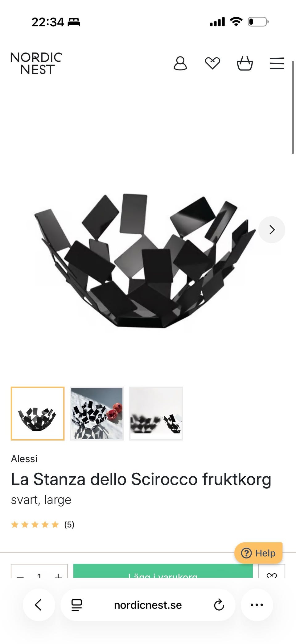Select the thumbnail with pomegranate
This screenshot has height=644, width=296.
tap(97, 413)
